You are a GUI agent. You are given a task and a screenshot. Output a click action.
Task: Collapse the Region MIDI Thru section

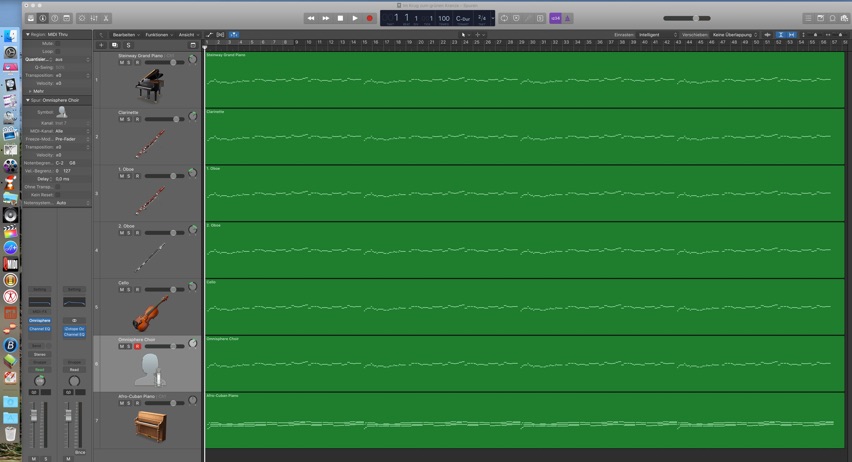point(28,34)
